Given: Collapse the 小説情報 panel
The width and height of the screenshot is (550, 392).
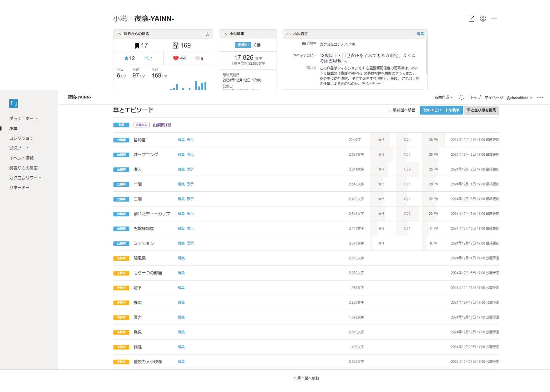Looking at the screenshot, I should tap(225, 34).
